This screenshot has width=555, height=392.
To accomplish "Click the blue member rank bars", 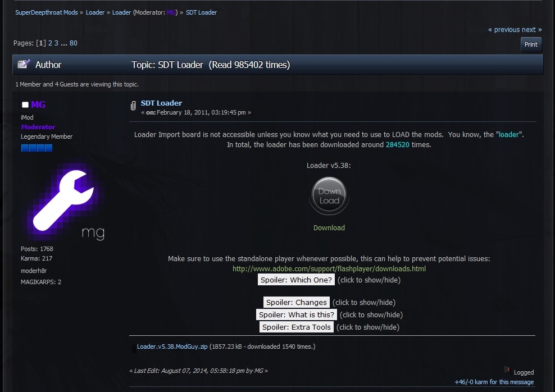I will coord(37,148).
